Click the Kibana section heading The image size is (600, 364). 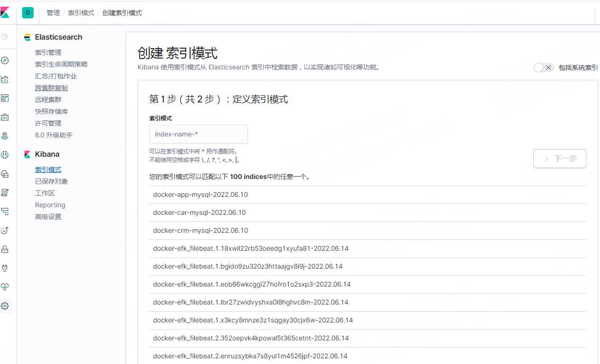[x=47, y=154]
